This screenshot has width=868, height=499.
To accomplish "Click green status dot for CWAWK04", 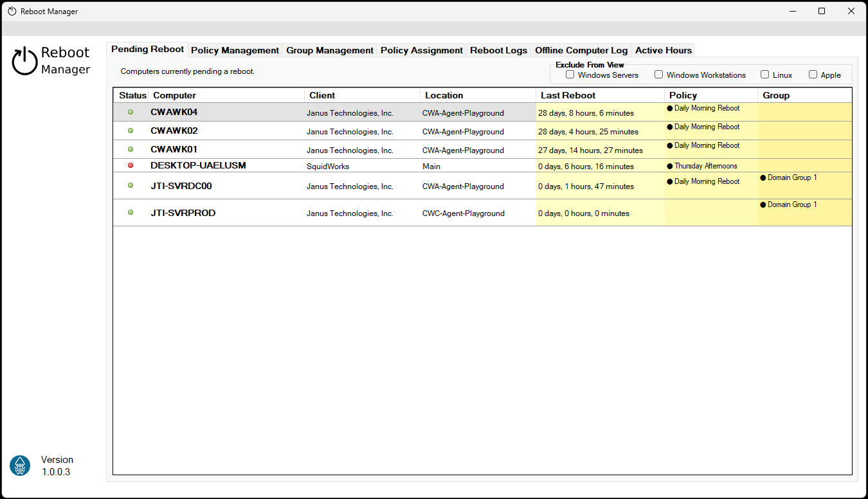I will [131, 112].
